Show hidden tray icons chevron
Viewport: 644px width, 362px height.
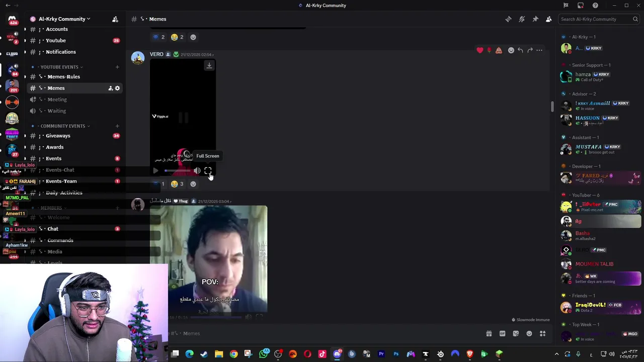[x=556, y=354]
